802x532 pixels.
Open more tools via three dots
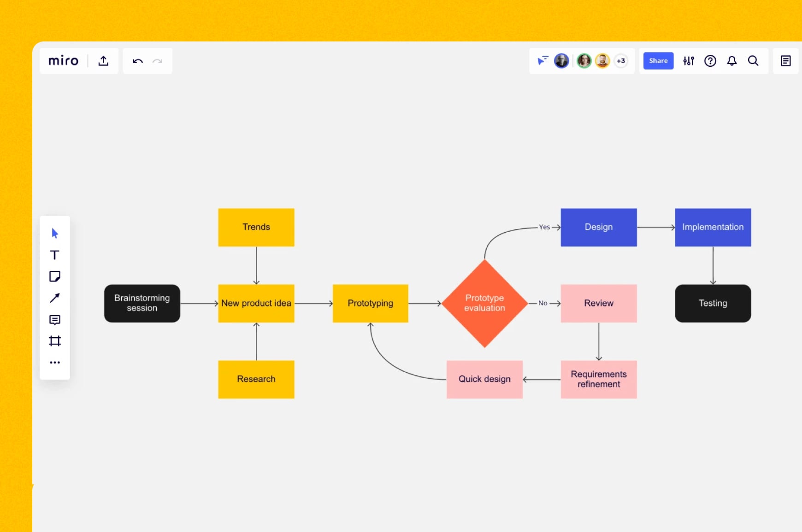pos(55,362)
